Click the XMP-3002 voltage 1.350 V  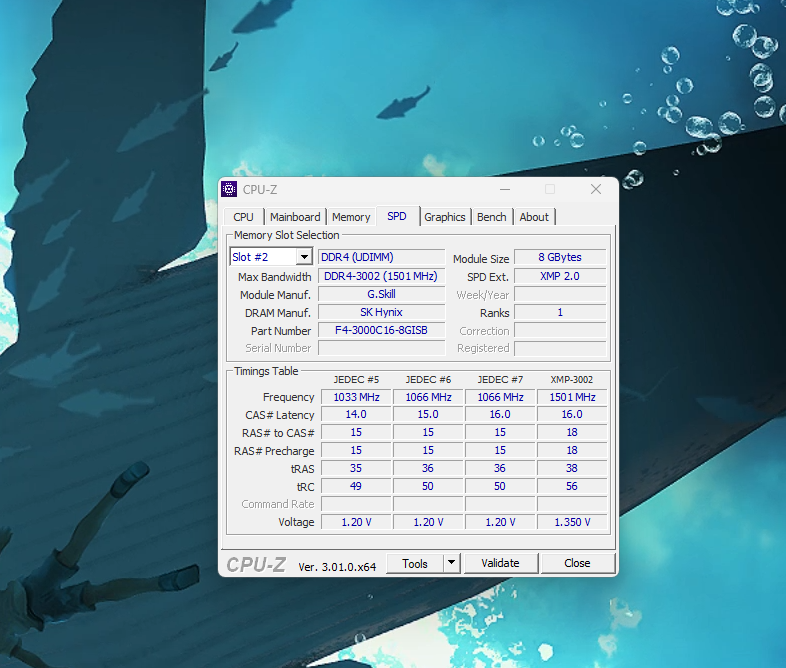pos(572,522)
